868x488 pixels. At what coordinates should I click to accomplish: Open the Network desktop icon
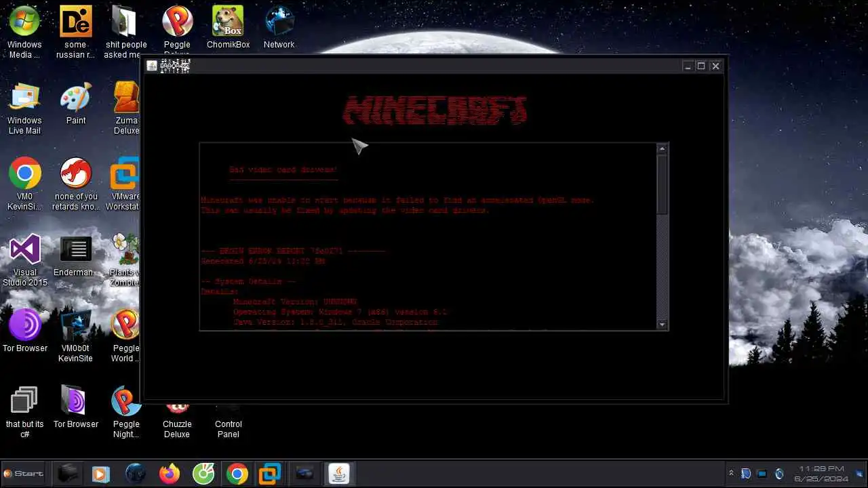279,27
